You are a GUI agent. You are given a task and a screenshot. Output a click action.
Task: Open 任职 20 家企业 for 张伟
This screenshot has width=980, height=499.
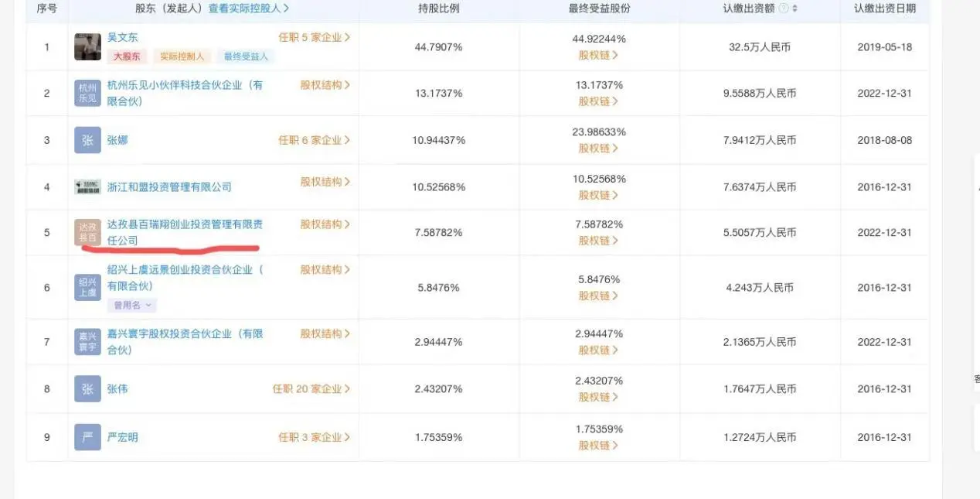(311, 389)
